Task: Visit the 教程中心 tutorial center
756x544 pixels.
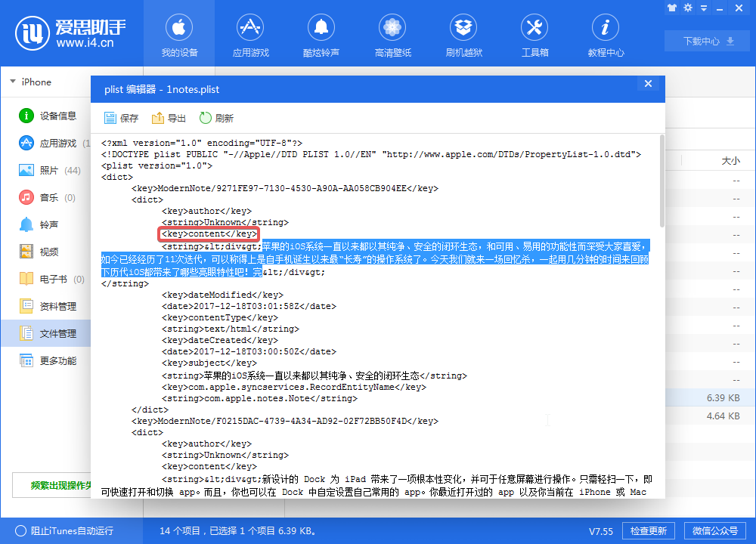Action: tap(605, 35)
